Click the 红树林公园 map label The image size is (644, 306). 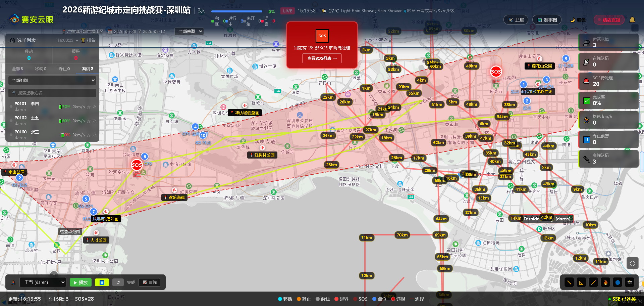click(x=262, y=155)
